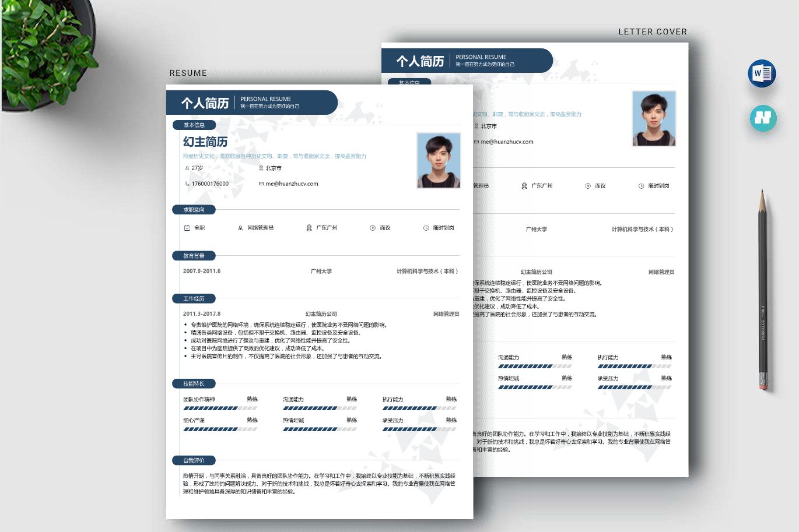Click the teal round icon below the Word icon
Screen dimensions: 799x532
click(763, 118)
